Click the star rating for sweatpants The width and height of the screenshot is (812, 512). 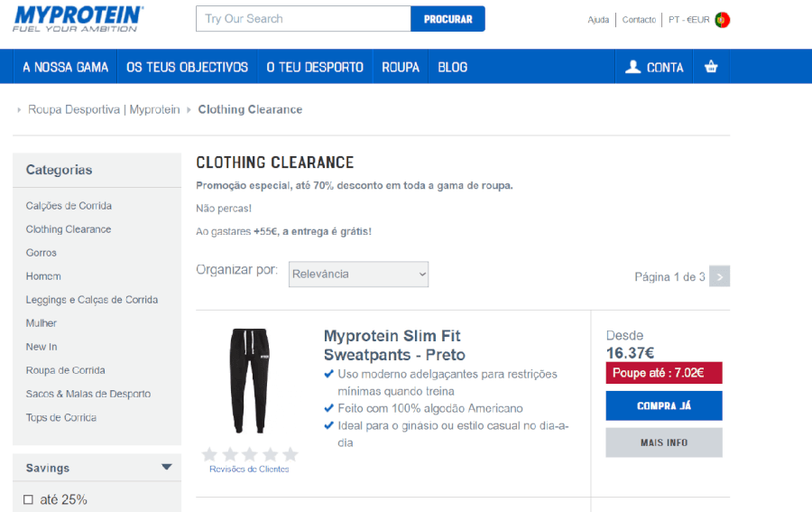pos(250,454)
